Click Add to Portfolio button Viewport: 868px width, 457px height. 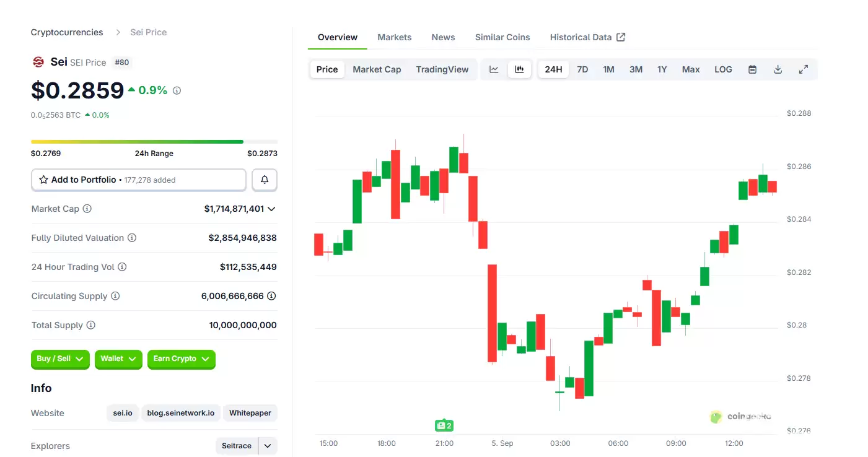point(139,180)
